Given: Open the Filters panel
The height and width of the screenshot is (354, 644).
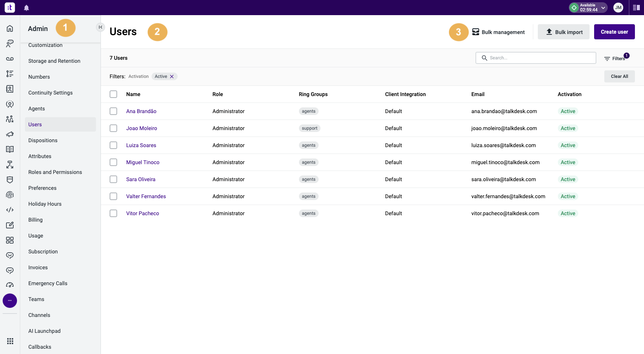Looking at the screenshot, I should pos(615,58).
